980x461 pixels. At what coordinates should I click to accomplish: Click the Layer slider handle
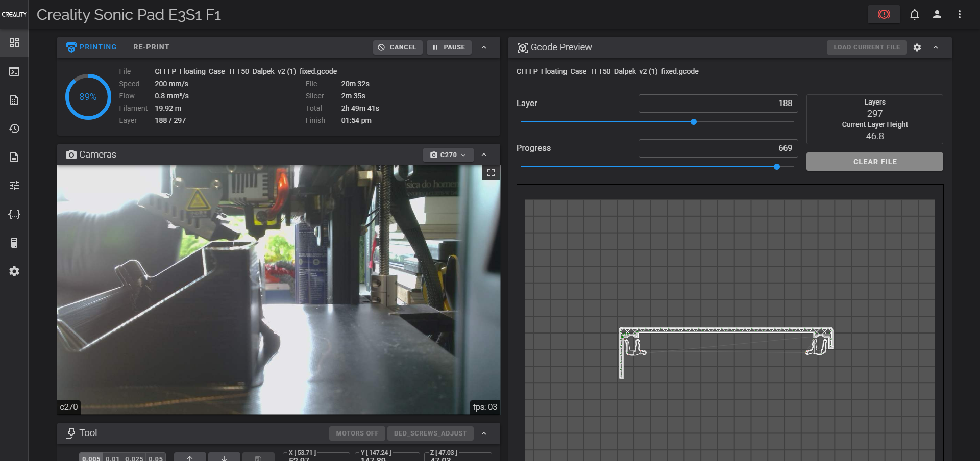694,122
